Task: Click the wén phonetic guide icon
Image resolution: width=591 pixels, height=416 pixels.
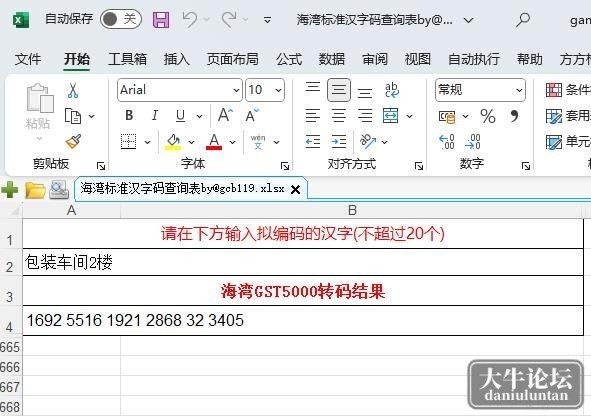Action: [258, 142]
